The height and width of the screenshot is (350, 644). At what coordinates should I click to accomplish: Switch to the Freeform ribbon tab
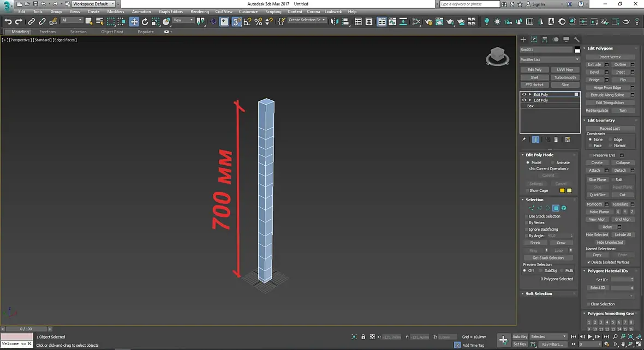click(x=47, y=32)
